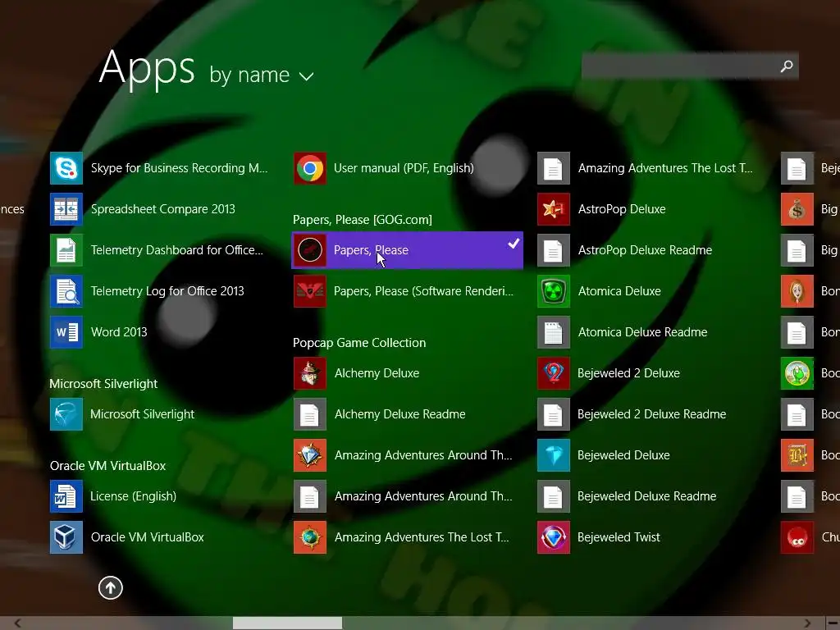Screen dimensions: 840x630
Task: Open Alchemy Deluxe Readme file icon
Action: [309, 414]
